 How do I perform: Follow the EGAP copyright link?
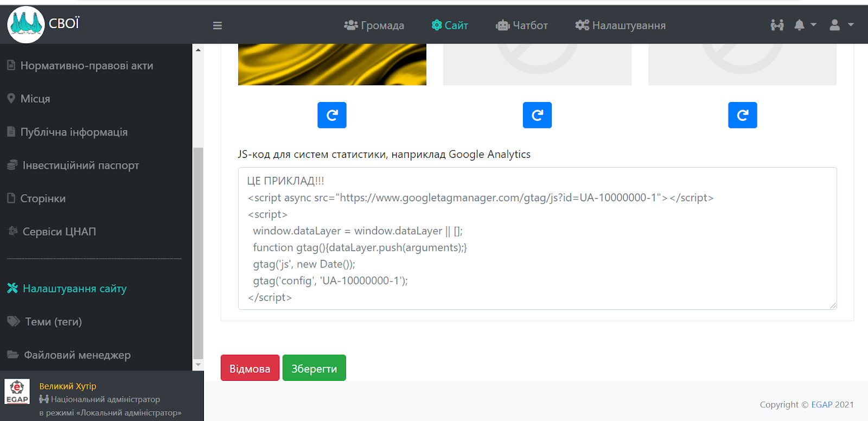821,405
